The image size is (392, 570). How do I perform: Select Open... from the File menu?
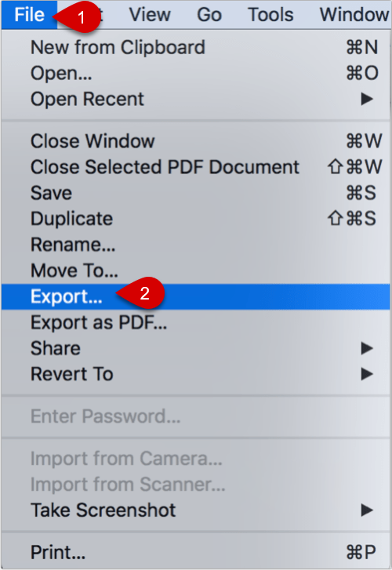click(x=196, y=73)
